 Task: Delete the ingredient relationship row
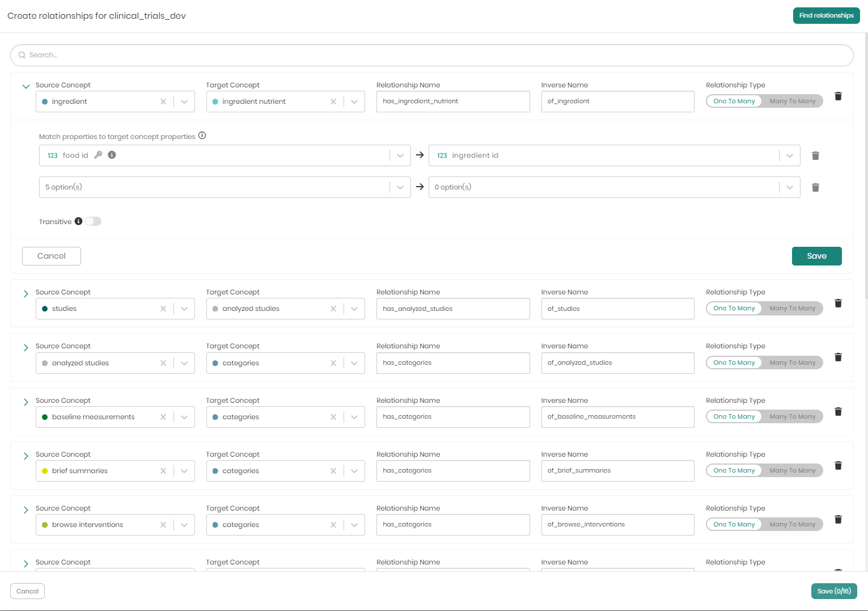(838, 96)
